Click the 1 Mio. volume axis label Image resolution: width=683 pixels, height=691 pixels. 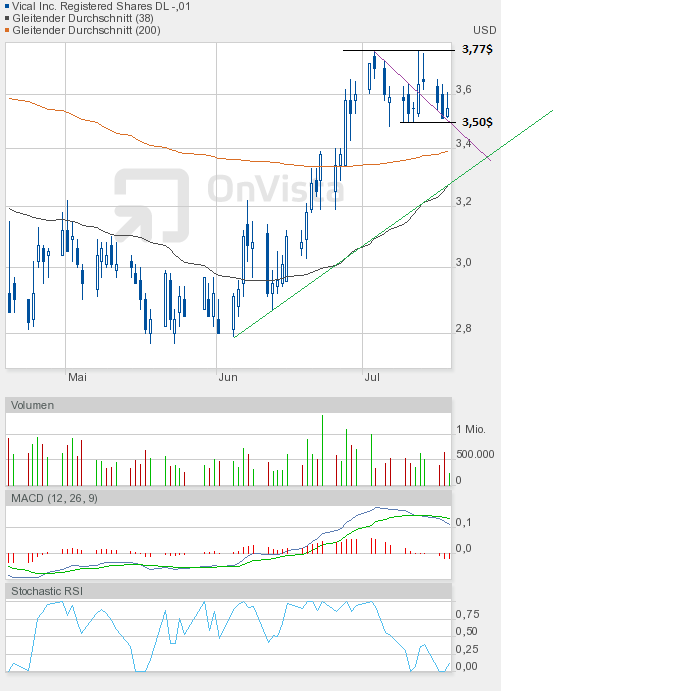(x=471, y=429)
